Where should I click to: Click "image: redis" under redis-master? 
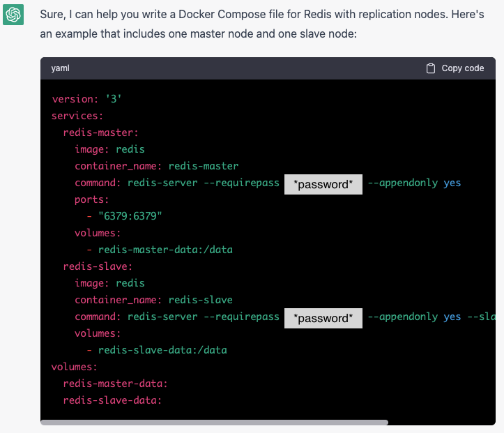coord(109,149)
